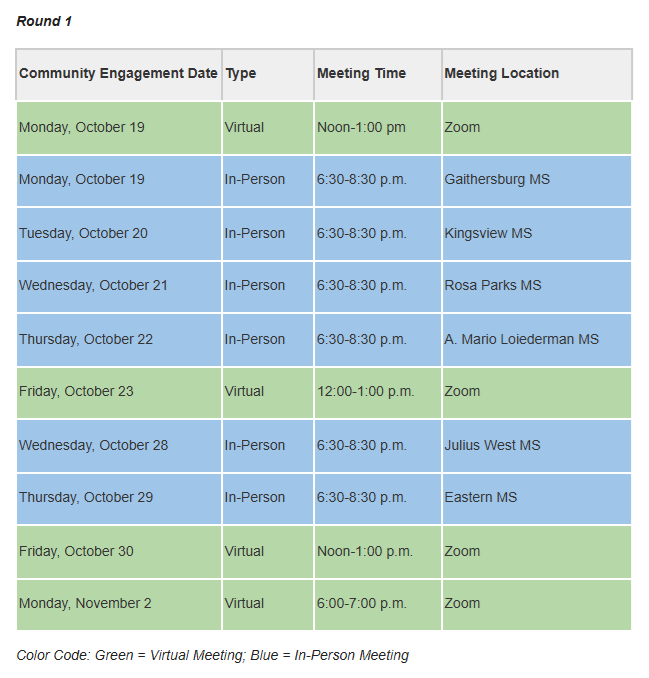649x678 pixels.
Task: Select the Zoom cell for Friday, October 30
Action: [537, 552]
